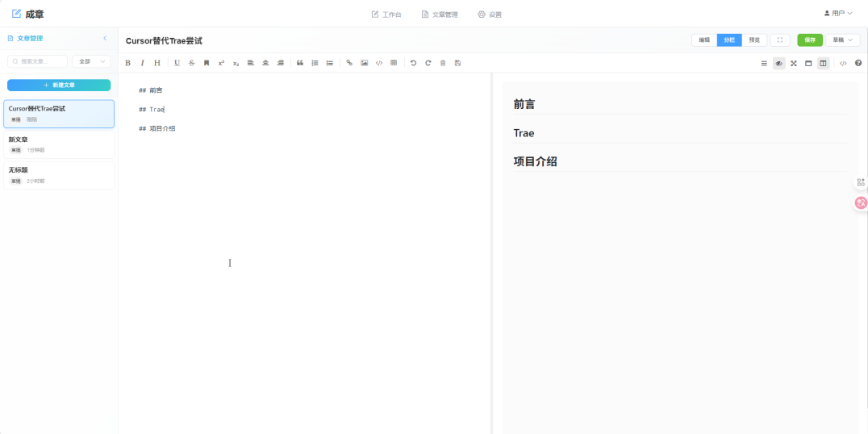Switch to 编辑 mode
868x434 pixels.
tap(704, 40)
